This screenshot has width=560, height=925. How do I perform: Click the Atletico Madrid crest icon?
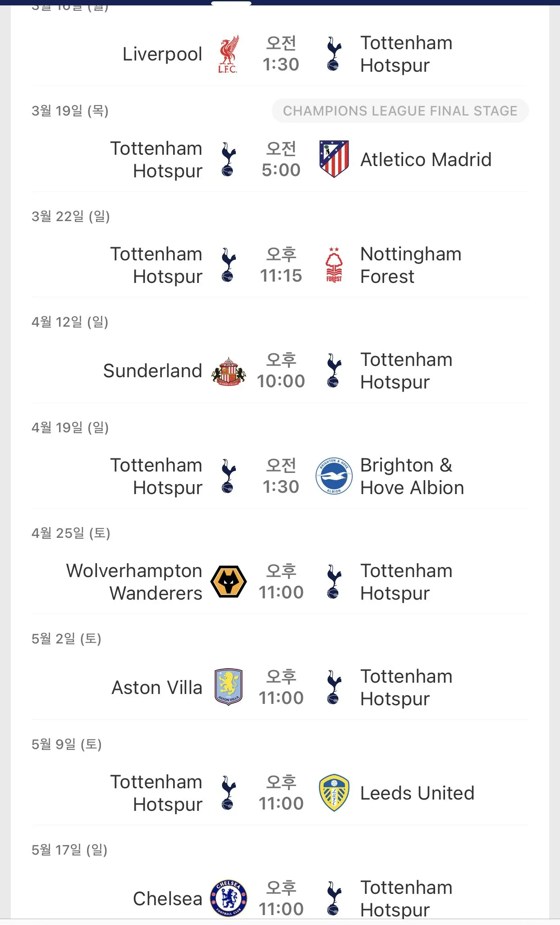click(334, 159)
